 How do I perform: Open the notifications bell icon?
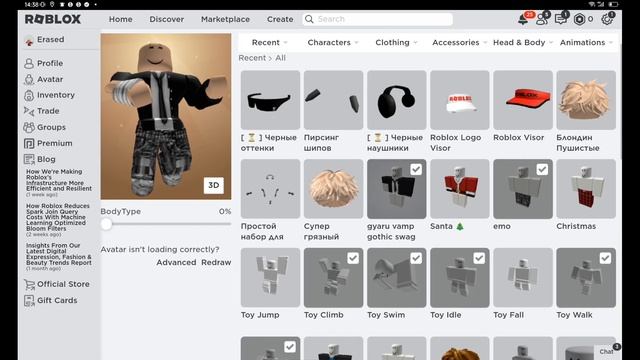(523, 19)
